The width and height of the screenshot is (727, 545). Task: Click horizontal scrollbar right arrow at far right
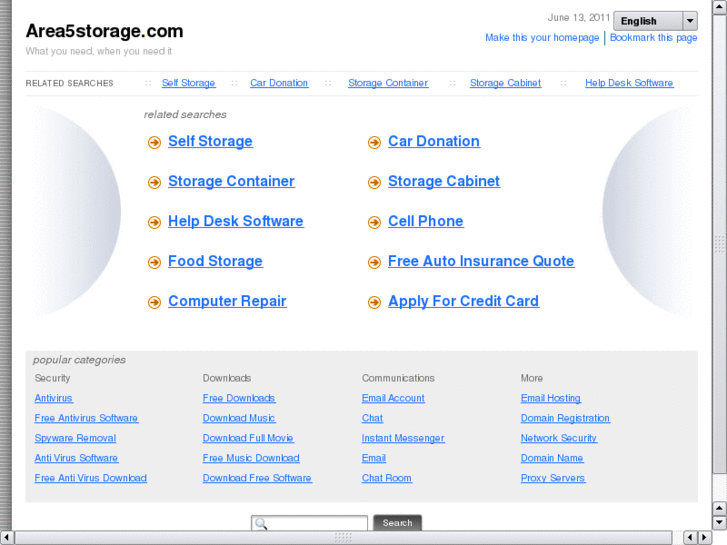pyautogui.click(x=705, y=538)
